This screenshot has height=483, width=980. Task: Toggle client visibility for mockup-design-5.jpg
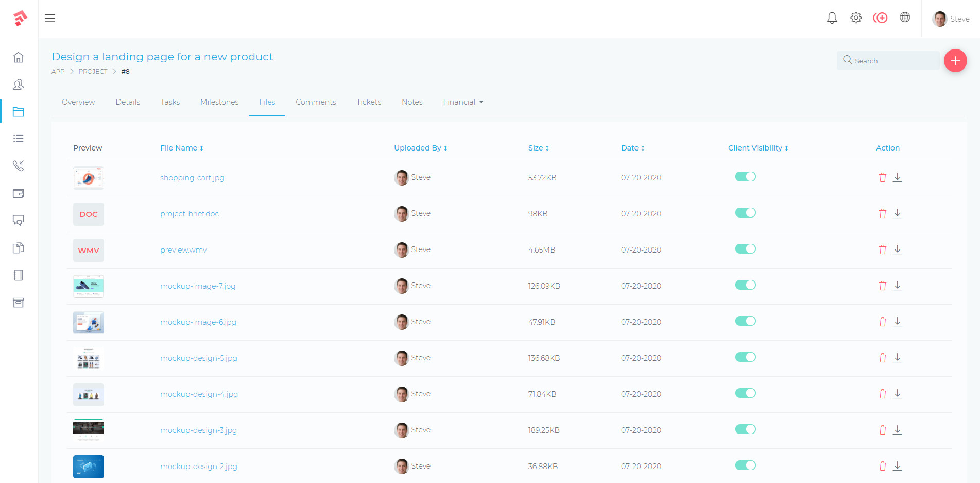745,357
